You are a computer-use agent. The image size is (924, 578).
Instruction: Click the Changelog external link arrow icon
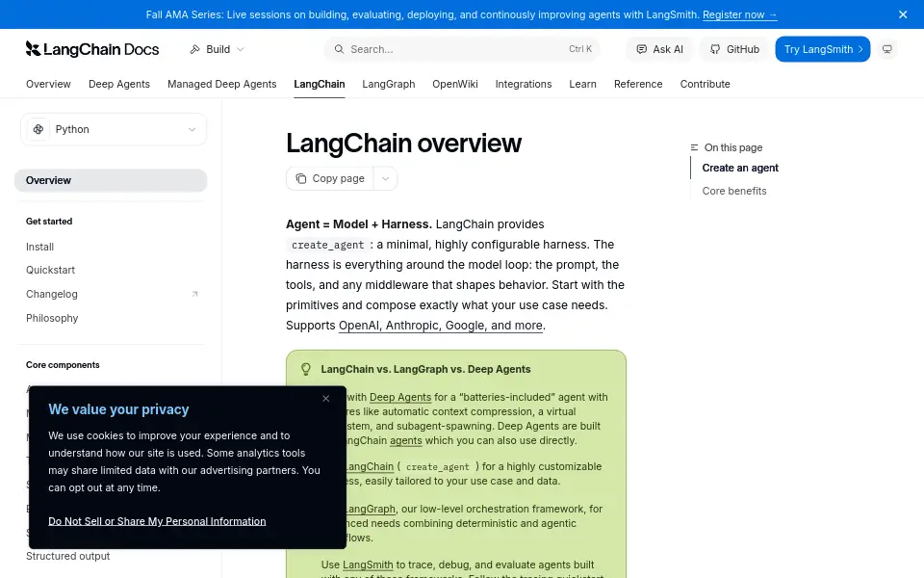click(x=194, y=295)
